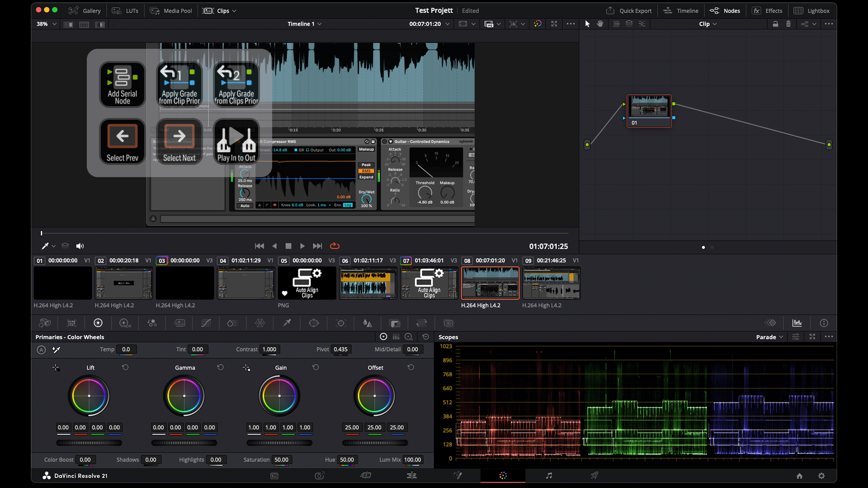Click the stop button
The image size is (868, 488).
[x=288, y=246]
